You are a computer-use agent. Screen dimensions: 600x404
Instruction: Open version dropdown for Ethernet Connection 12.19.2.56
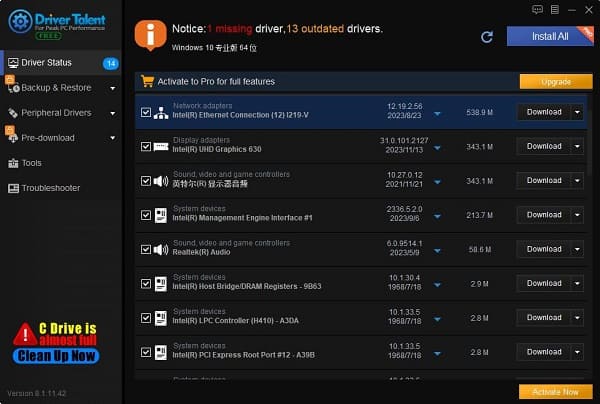click(x=437, y=114)
